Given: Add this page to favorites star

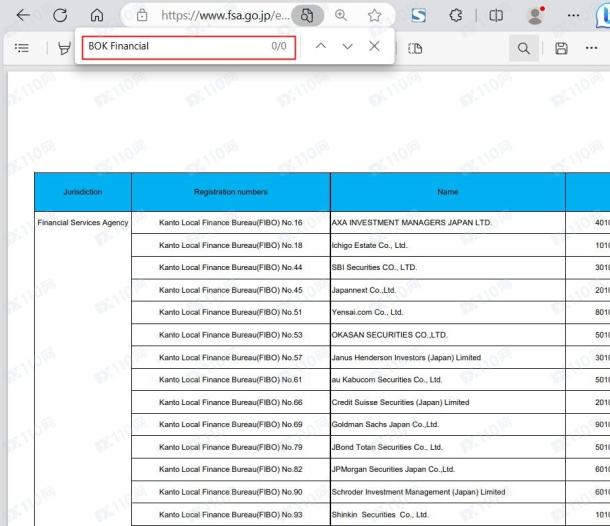Looking at the screenshot, I should [374, 16].
